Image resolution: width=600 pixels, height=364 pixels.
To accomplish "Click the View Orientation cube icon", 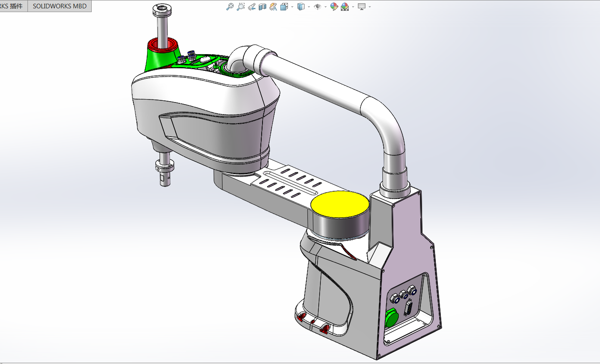I will pyautogui.click(x=284, y=7).
